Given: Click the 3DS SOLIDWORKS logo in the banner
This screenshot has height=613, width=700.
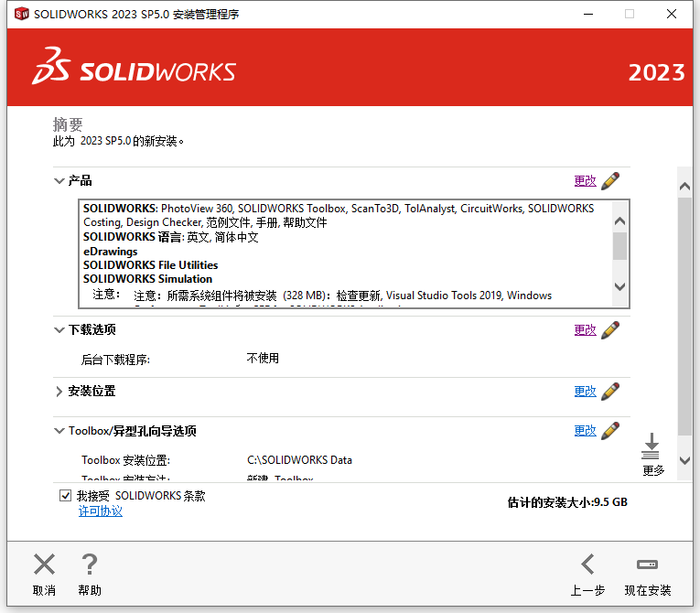Looking at the screenshot, I should click(134, 67).
